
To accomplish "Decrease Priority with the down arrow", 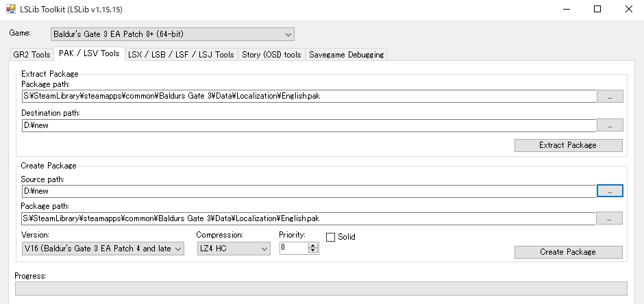I will pos(313,251).
